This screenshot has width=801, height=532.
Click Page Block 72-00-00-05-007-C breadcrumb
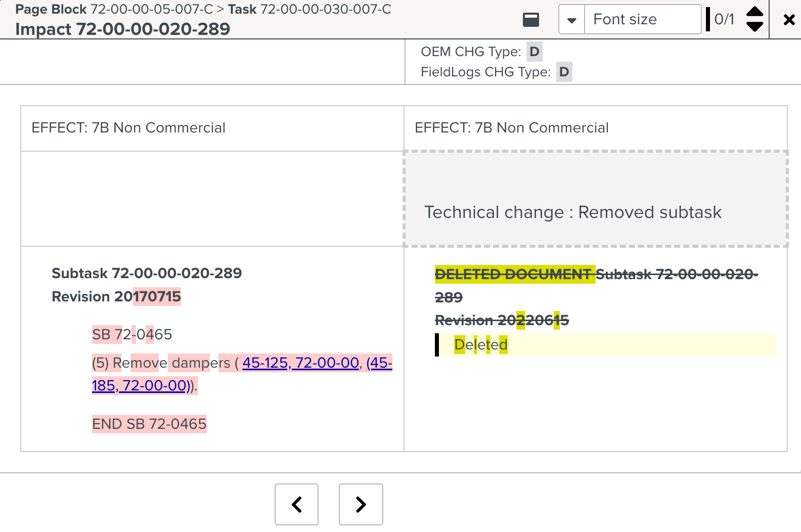point(114,9)
